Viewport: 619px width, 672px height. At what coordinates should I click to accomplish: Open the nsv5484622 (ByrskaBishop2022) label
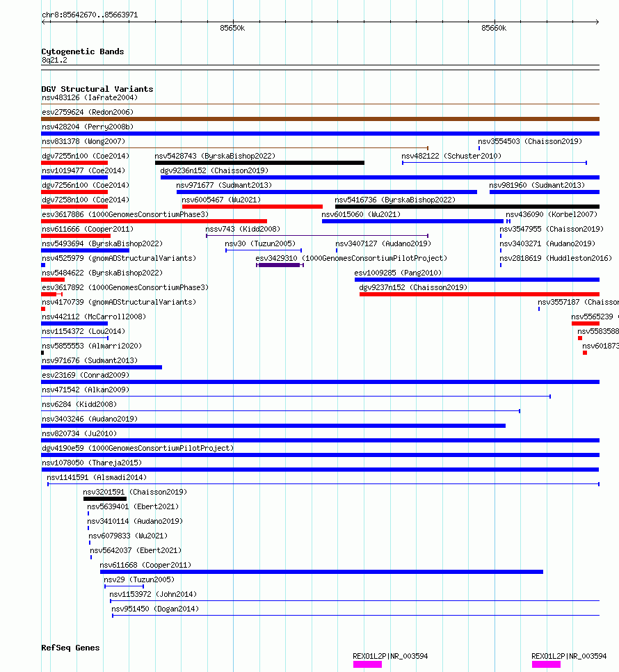[102, 273]
